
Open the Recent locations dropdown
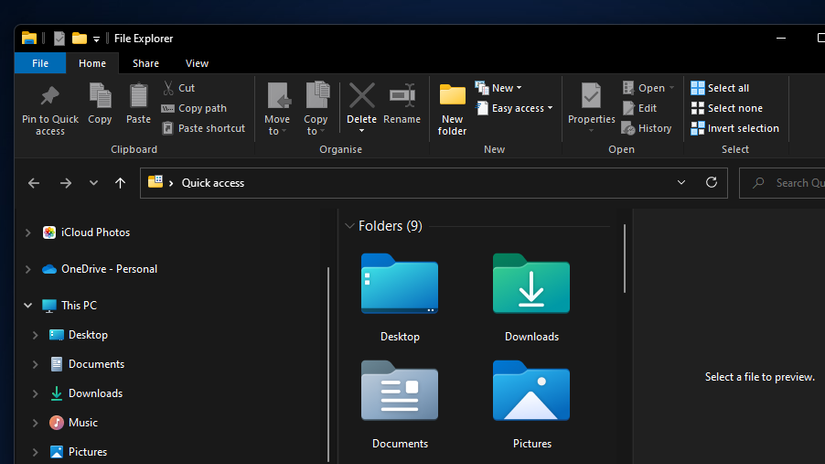point(93,183)
